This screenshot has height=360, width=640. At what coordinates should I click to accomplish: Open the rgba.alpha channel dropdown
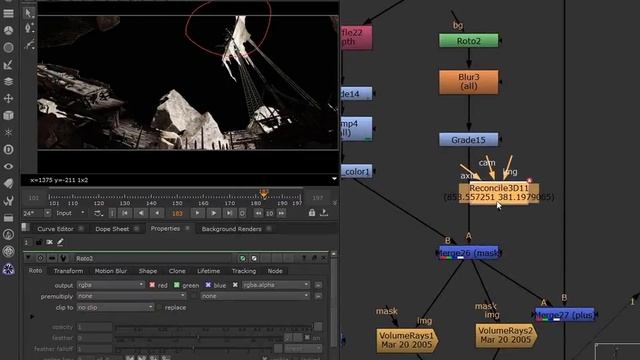276,285
